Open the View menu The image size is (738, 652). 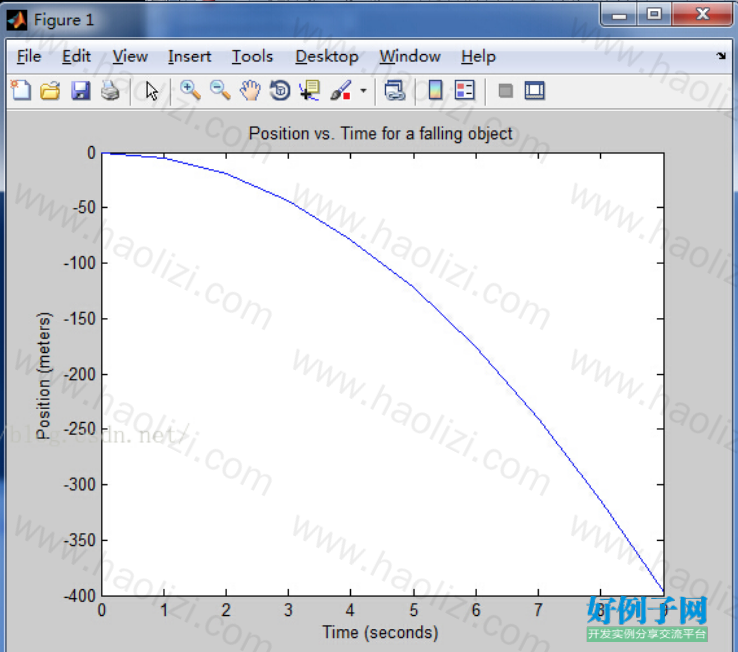pos(130,56)
